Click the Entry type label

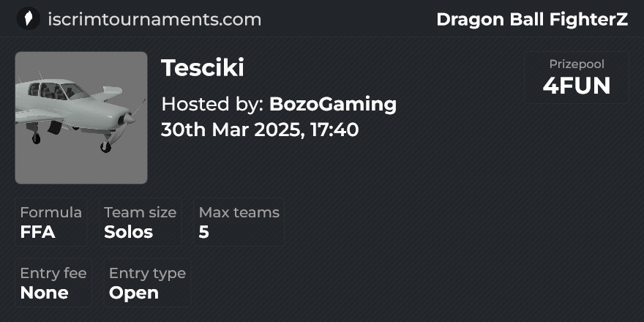[x=147, y=273]
